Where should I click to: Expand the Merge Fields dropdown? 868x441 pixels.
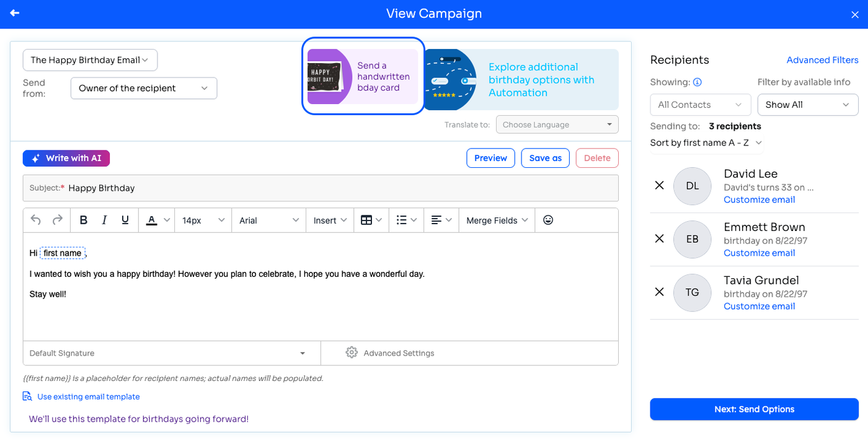coord(497,220)
